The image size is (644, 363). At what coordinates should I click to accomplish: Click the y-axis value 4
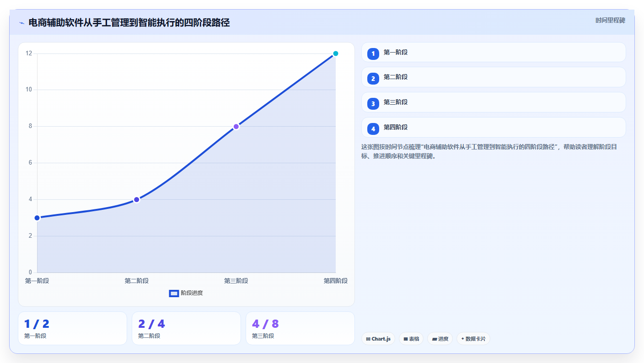tap(30, 199)
